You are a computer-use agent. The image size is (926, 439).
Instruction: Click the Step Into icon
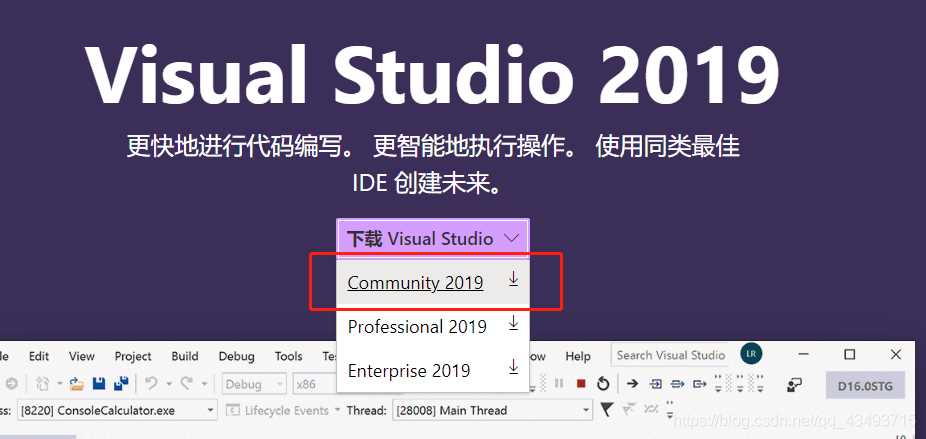(656, 384)
